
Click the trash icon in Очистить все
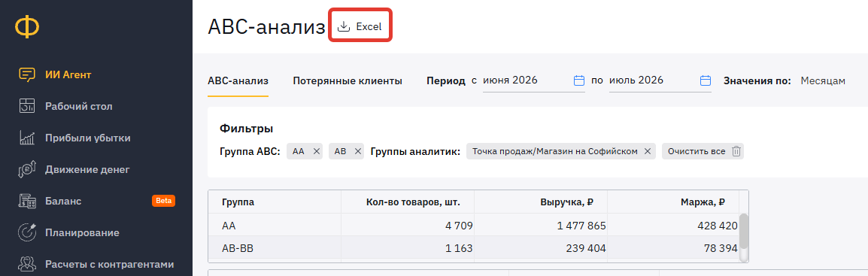tap(736, 151)
